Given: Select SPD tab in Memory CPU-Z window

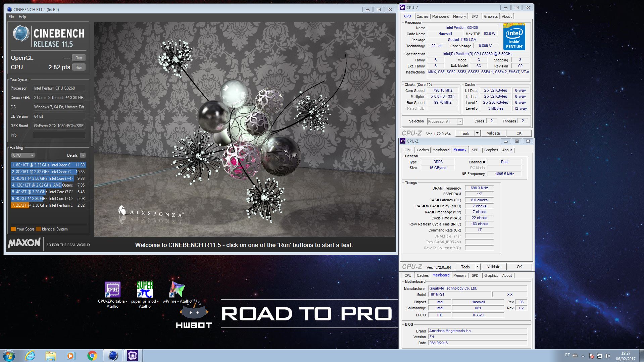Looking at the screenshot, I should [x=475, y=150].
